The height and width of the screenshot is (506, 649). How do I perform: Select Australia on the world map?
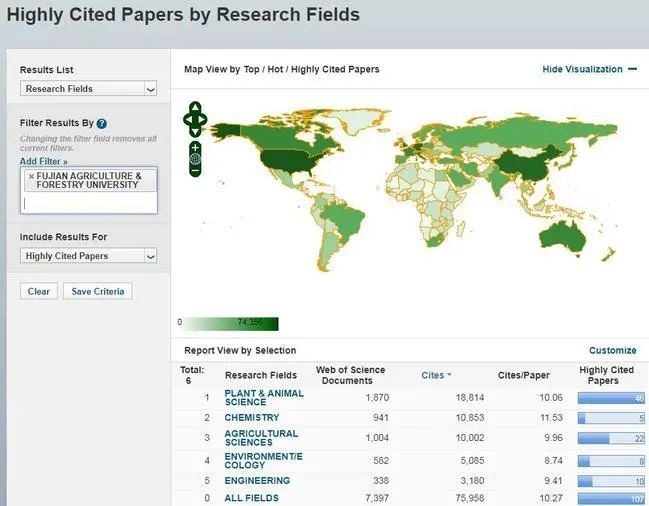563,237
